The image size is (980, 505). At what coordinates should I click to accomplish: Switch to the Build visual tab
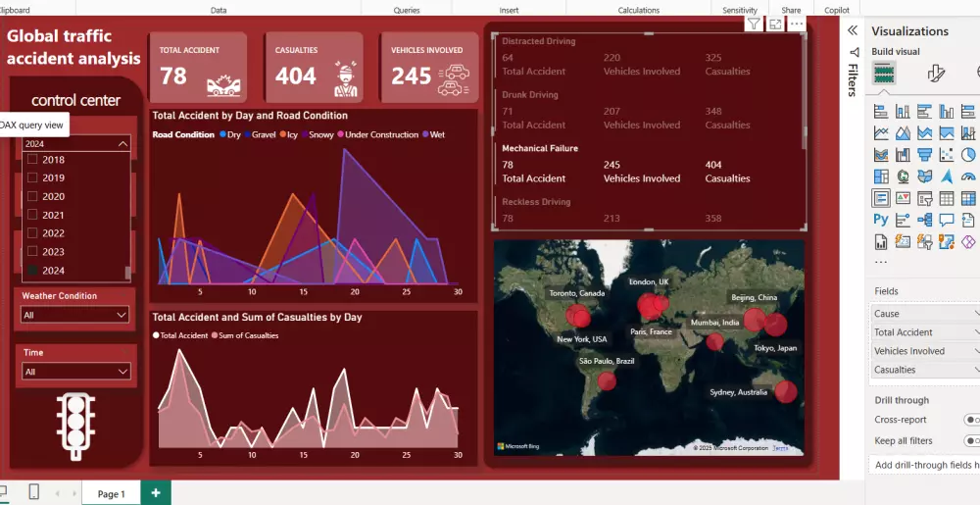click(x=884, y=74)
